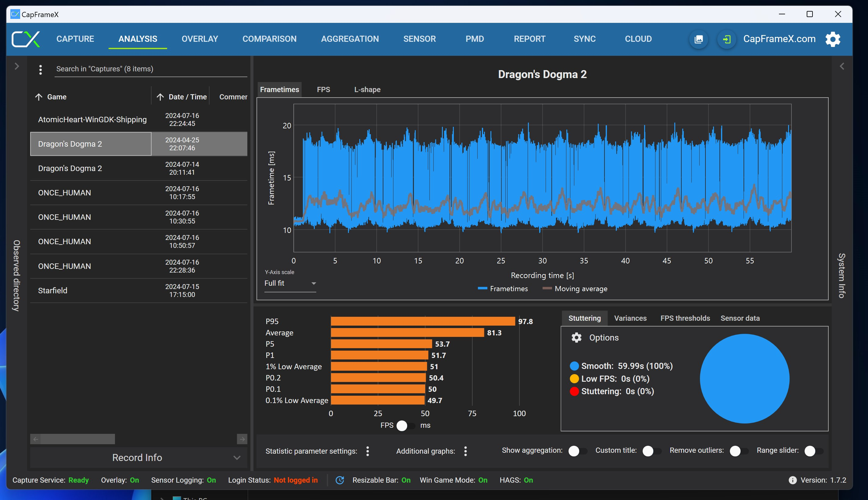Select ONCE_HUMAN capture recorded at 22:28:36
This screenshot has width=868, height=500.
pos(139,266)
